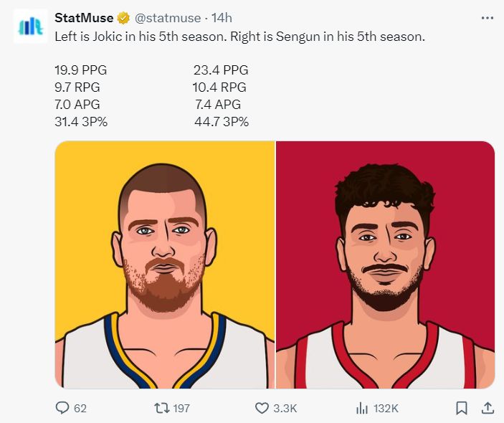This screenshot has width=504, height=423.
Task: Open the three-dot more options menu
Action: point(488,18)
